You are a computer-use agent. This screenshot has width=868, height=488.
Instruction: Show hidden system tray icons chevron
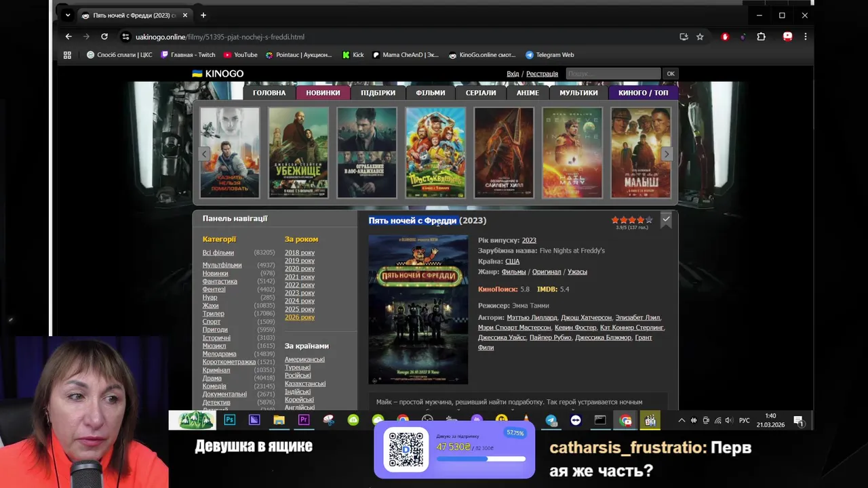click(682, 420)
